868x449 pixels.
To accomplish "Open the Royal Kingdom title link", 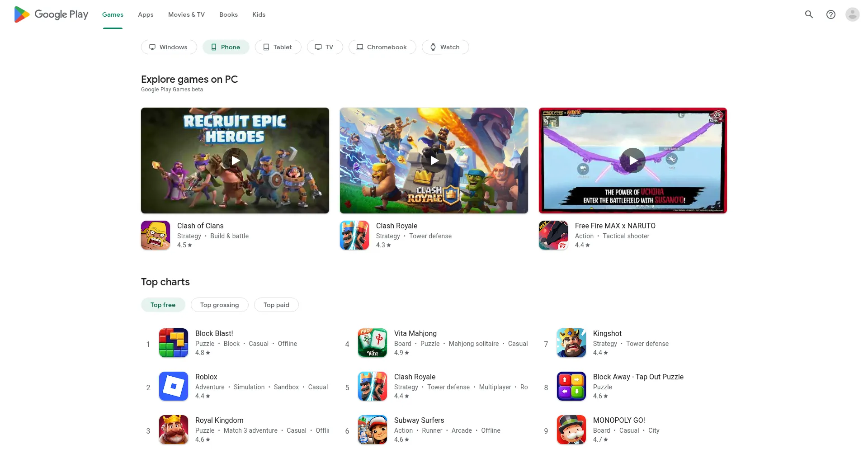I will [219, 420].
